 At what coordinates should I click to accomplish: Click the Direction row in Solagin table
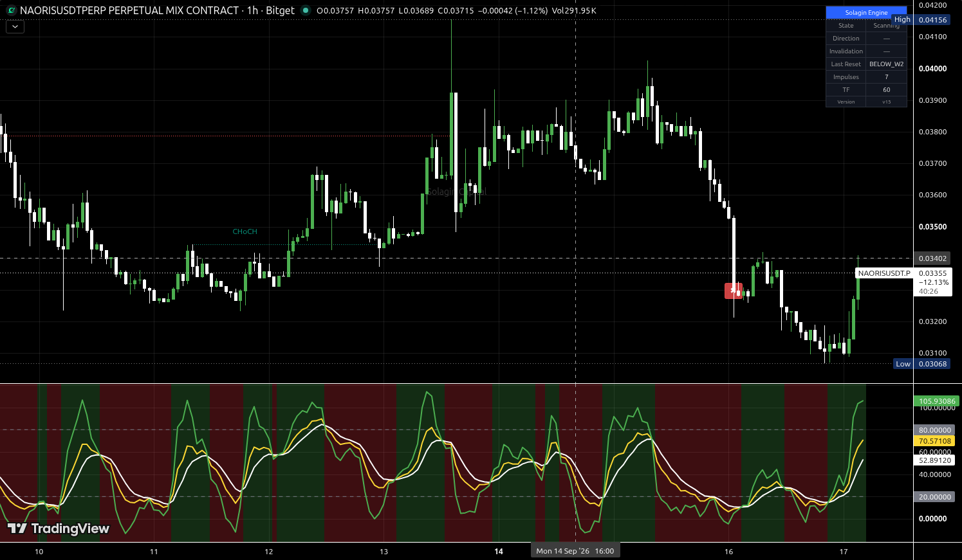pyautogui.click(x=866, y=39)
